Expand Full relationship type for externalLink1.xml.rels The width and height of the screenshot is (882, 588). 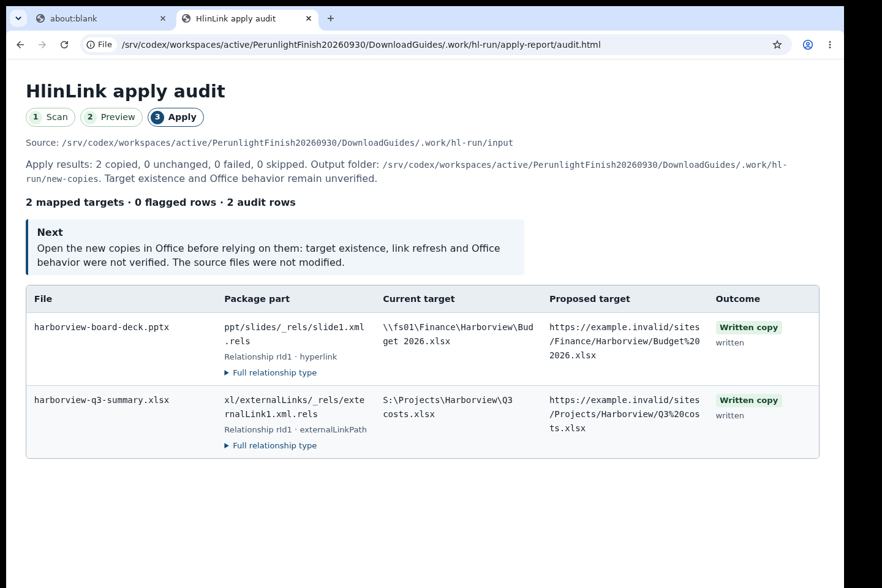(x=271, y=445)
